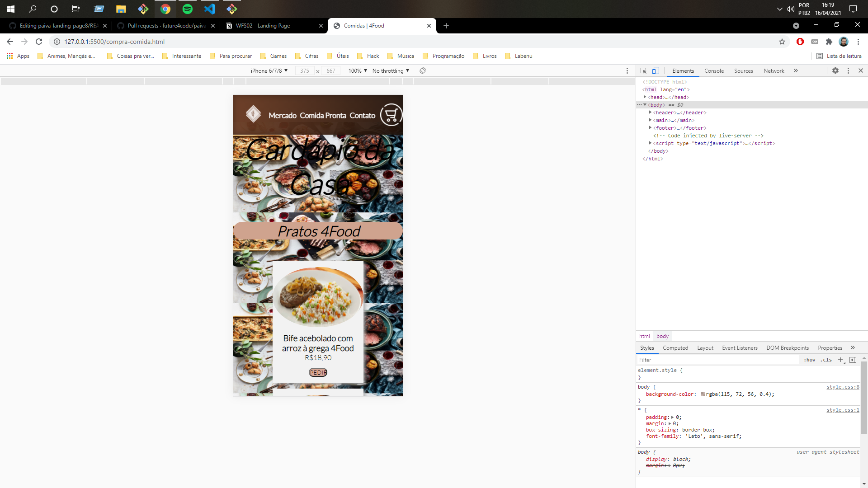The height and width of the screenshot is (488, 868).
Task: Expand the header element node
Action: (650, 113)
